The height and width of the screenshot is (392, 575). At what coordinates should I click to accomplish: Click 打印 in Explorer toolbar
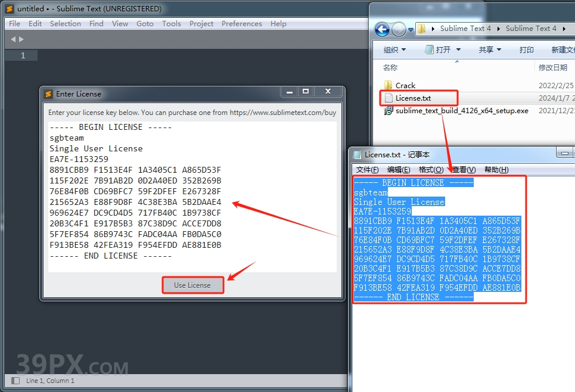pos(526,49)
